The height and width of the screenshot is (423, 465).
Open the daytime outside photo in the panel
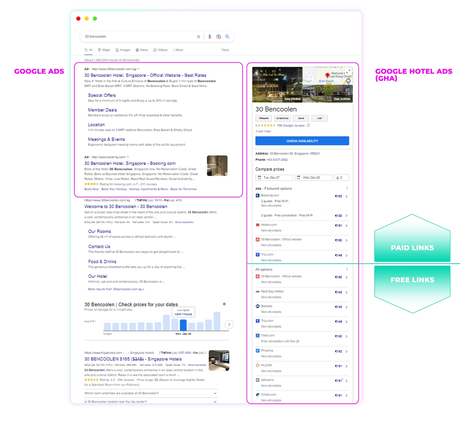(328, 94)
